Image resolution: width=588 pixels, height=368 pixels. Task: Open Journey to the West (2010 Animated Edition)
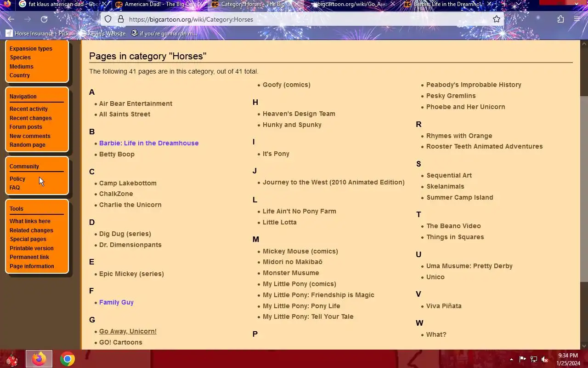[x=334, y=182]
